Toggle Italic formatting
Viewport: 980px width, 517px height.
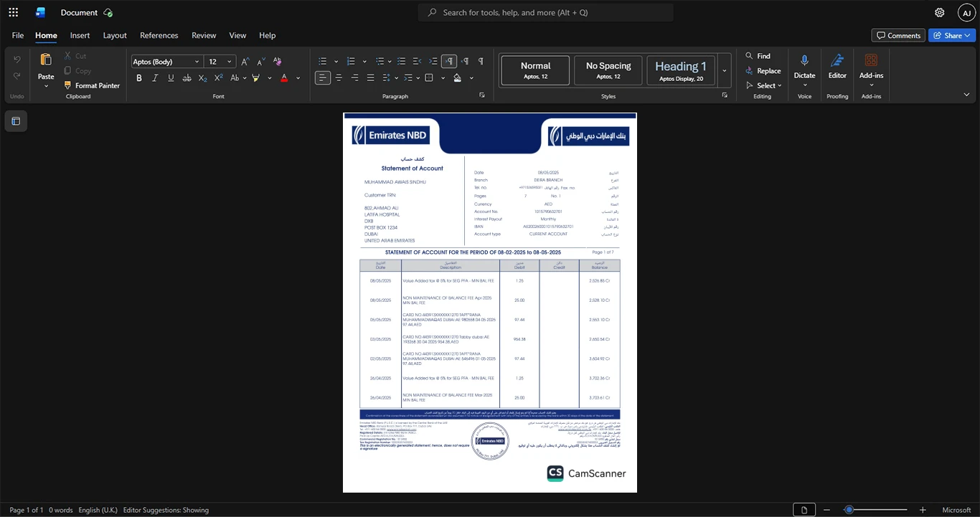[x=155, y=78]
